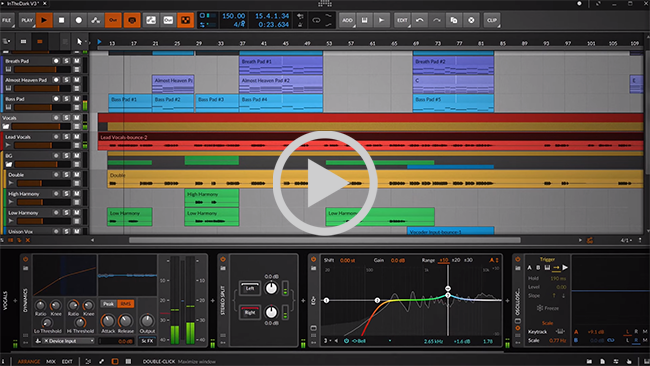The width and height of the screenshot is (650, 366).
Task: Enable the arranger loop button
Action: tap(316, 20)
